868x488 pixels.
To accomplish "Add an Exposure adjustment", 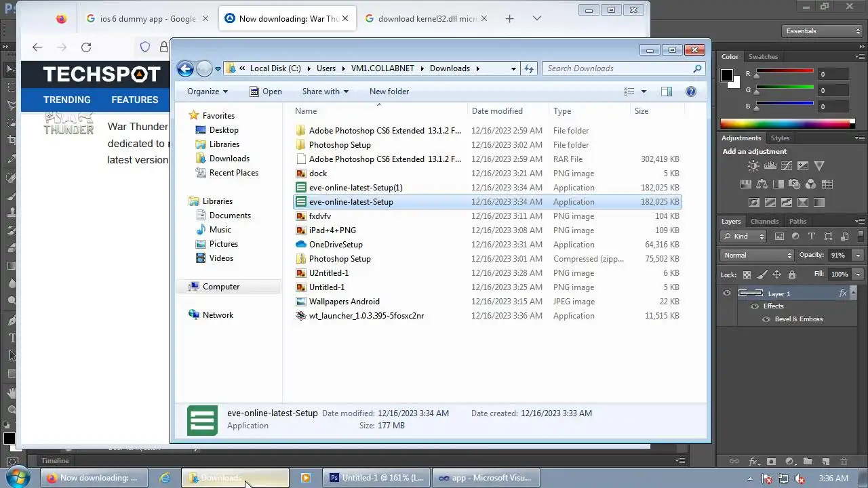I will point(803,166).
